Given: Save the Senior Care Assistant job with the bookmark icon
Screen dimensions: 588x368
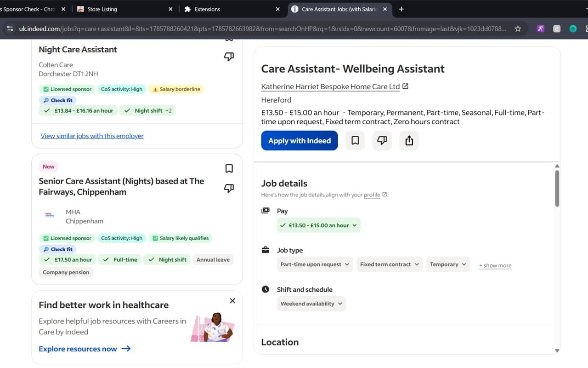Looking at the screenshot, I should pos(229,168).
